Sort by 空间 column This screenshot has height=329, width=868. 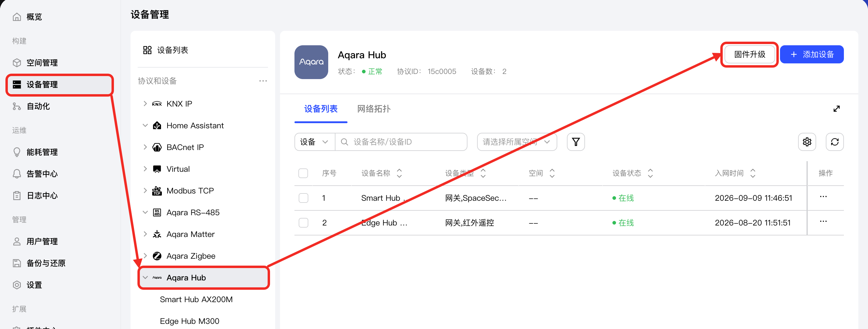pos(552,173)
